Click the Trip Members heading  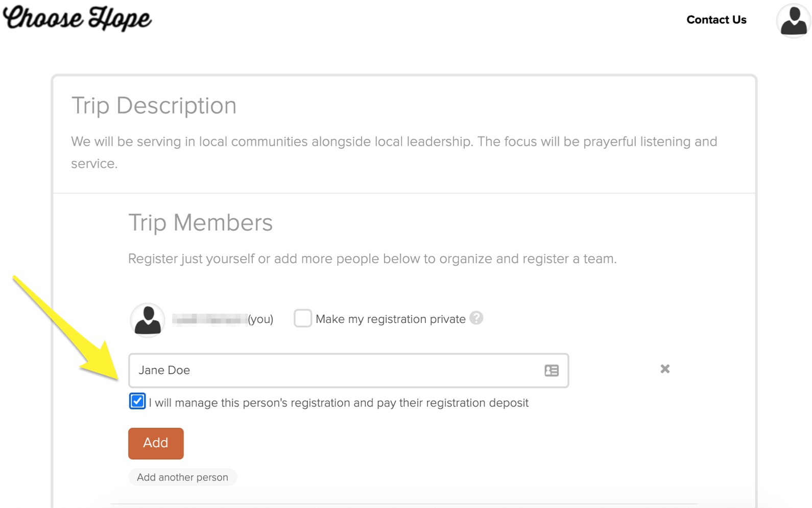click(200, 223)
